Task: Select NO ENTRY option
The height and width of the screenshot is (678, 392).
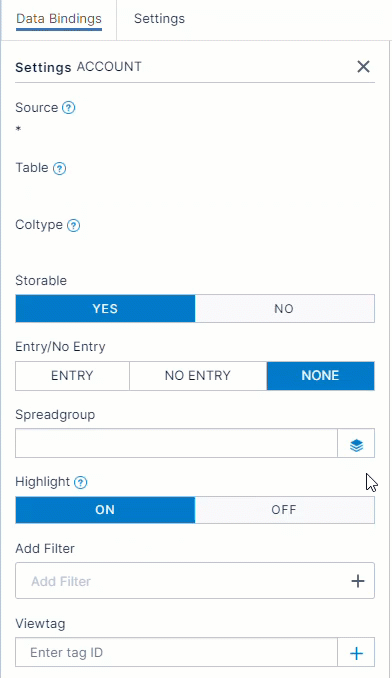Action: pos(198,376)
